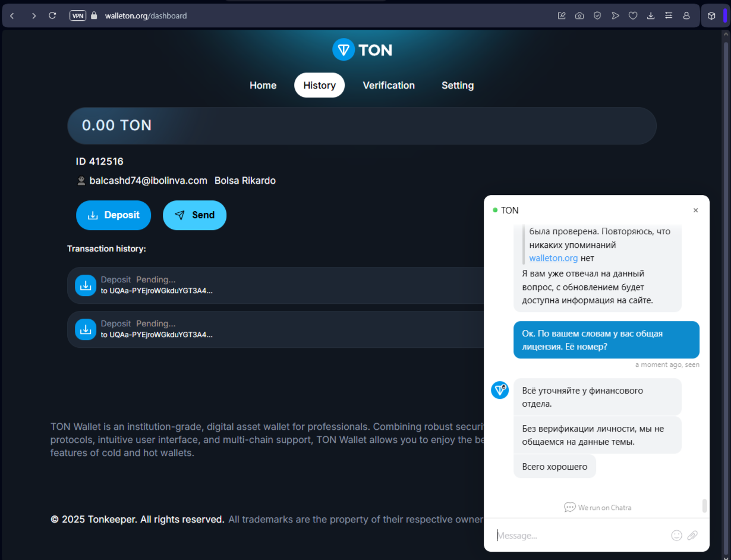Click the "a moment ago, seen" status
This screenshot has height=560, width=731.
pyautogui.click(x=667, y=364)
